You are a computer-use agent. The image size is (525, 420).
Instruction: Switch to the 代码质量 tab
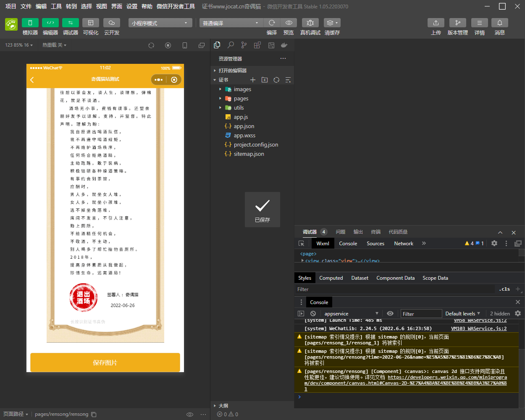pyautogui.click(x=398, y=232)
